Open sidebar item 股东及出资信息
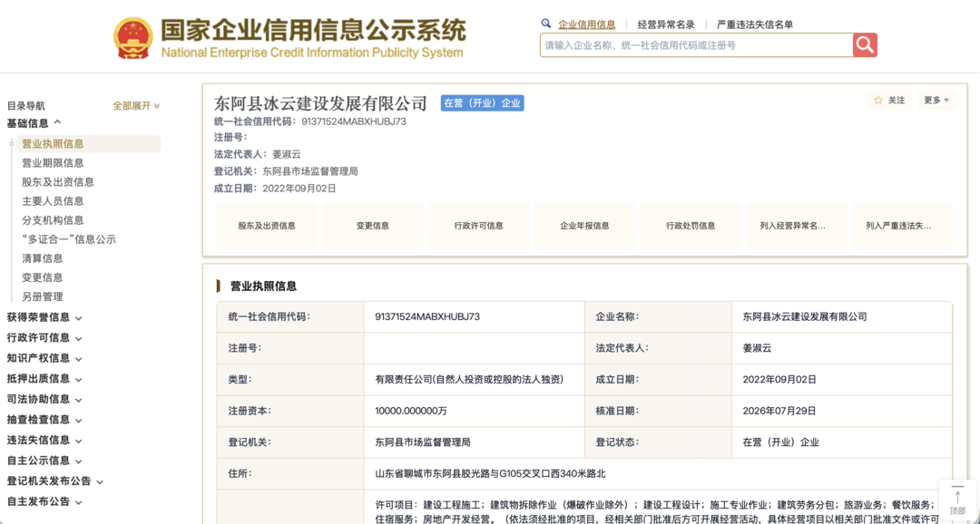The image size is (980, 524). click(58, 182)
